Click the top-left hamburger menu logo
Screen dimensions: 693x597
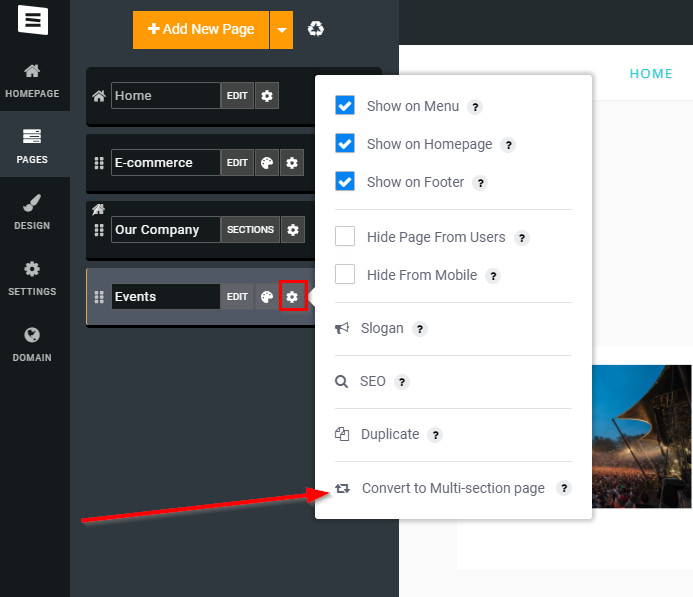[x=33, y=20]
